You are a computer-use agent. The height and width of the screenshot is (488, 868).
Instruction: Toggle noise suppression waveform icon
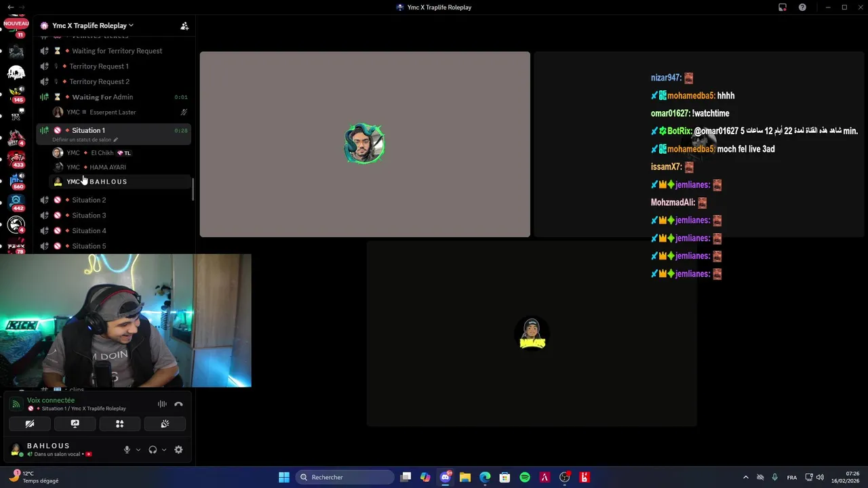(x=162, y=404)
